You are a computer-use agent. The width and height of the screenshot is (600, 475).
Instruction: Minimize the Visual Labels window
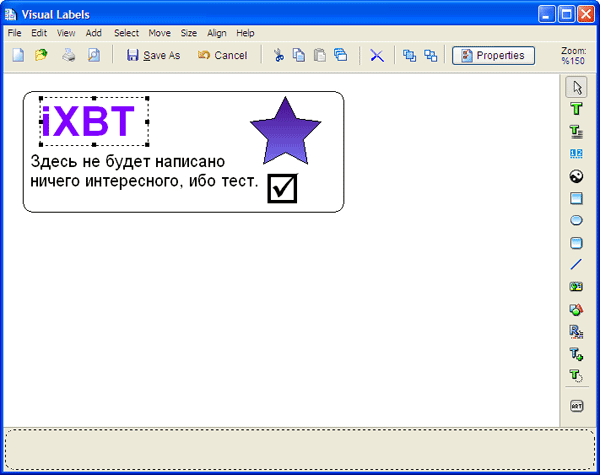pos(546,15)
